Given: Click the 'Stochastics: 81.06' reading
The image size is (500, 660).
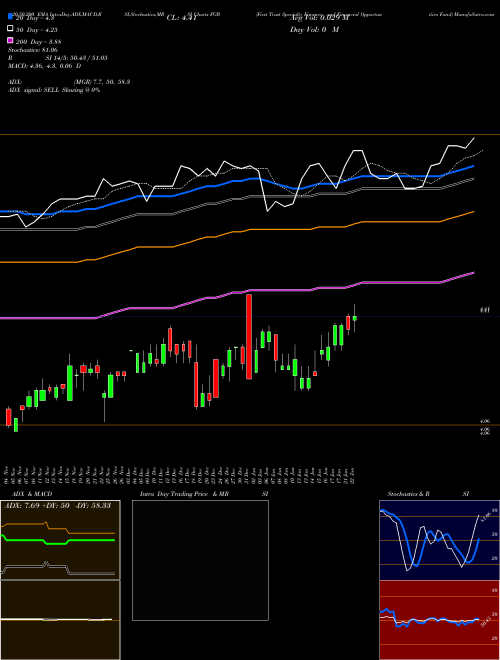Looking at the screenshot, I should pos(33,50).
